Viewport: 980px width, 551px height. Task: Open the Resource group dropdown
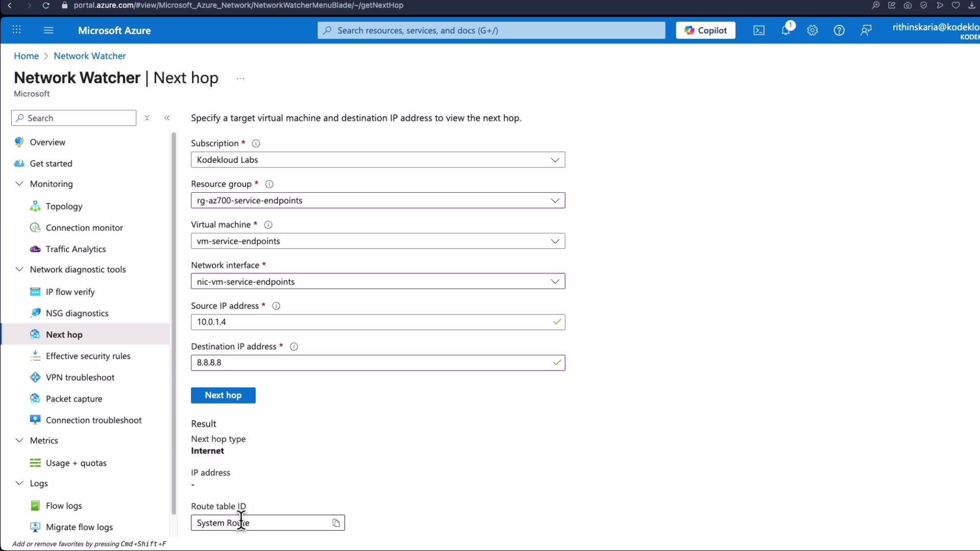point(378,201)
